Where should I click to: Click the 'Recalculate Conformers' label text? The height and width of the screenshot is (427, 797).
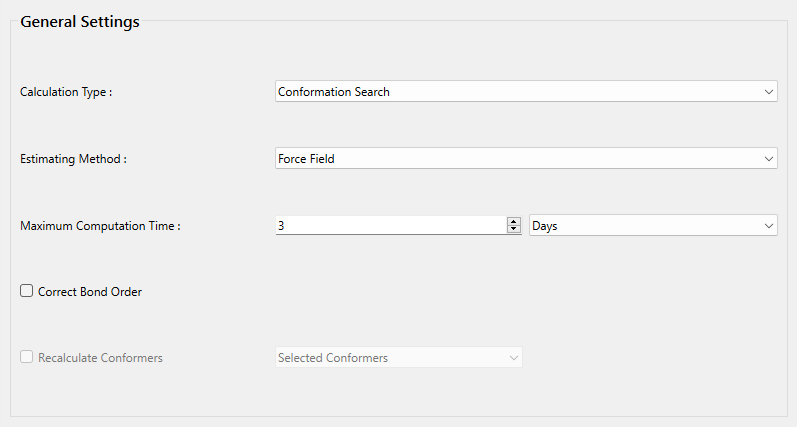tap(100, 358)
